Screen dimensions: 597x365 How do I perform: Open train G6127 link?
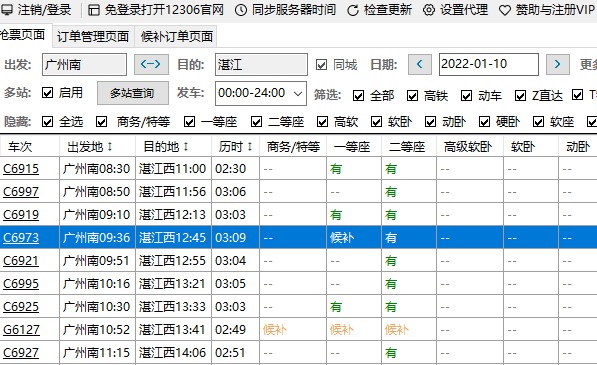(x=21, y=330)
